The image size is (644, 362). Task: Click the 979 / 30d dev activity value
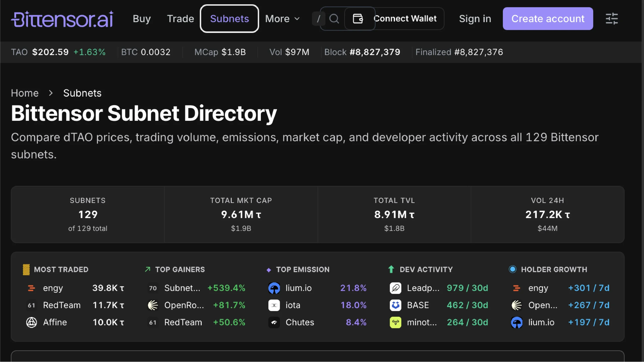(x=467, y=288)
